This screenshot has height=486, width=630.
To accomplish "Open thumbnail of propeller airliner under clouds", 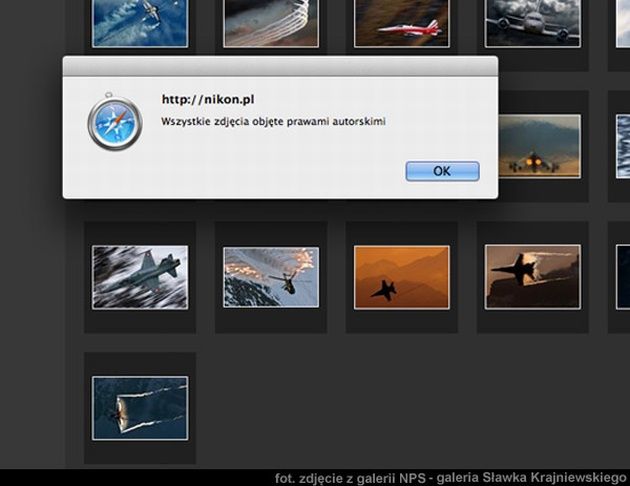I will coord(533,23).
